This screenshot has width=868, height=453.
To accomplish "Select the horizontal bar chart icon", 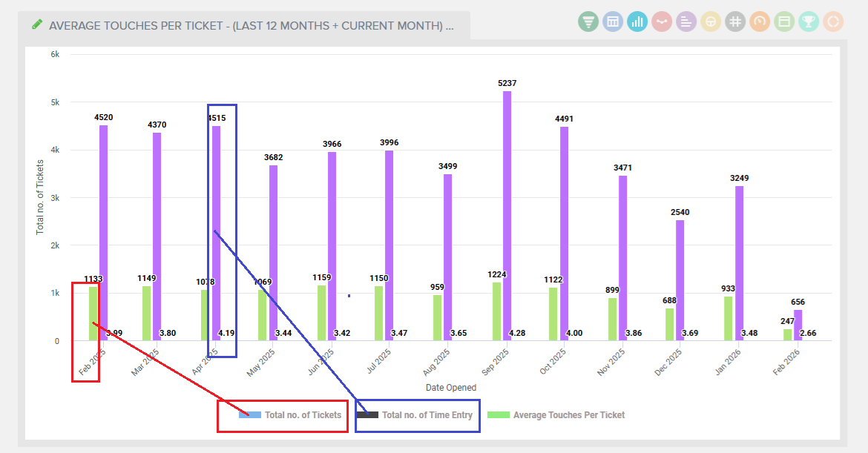I will coord(686,22).
